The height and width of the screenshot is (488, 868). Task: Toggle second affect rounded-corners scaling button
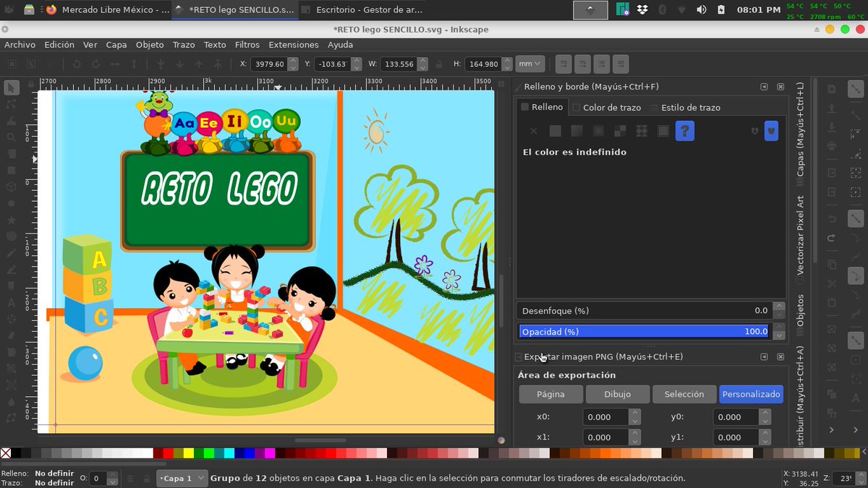(583, 64)
